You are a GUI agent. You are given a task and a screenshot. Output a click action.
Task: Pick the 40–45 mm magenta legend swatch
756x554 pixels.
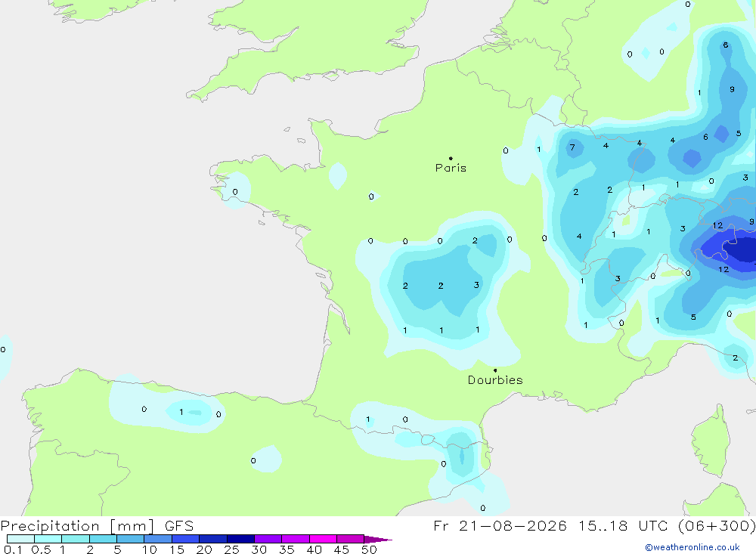(323, 539)
